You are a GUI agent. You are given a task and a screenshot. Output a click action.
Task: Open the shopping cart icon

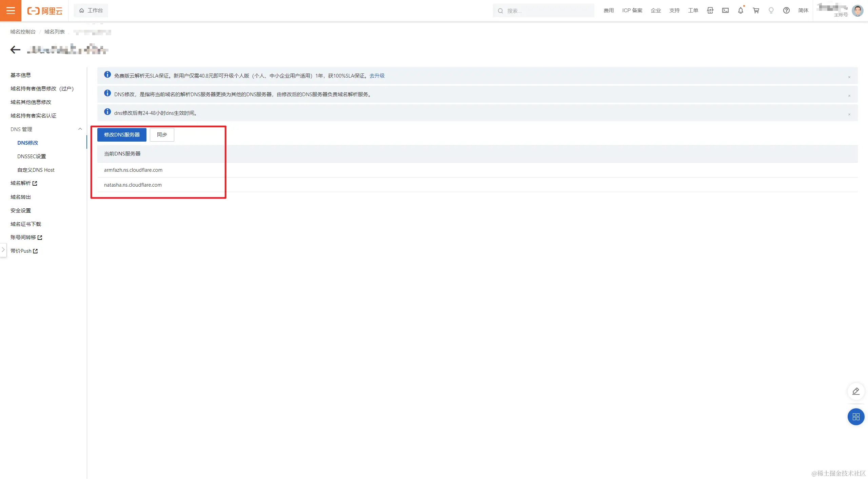click(x=756, y=11)
